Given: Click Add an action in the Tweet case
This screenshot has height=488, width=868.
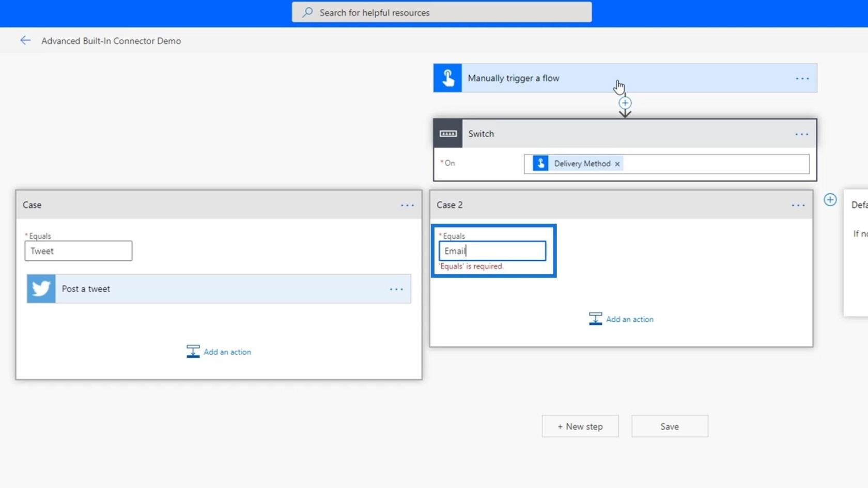Looking at the screenshot, I should pos(219,352).
